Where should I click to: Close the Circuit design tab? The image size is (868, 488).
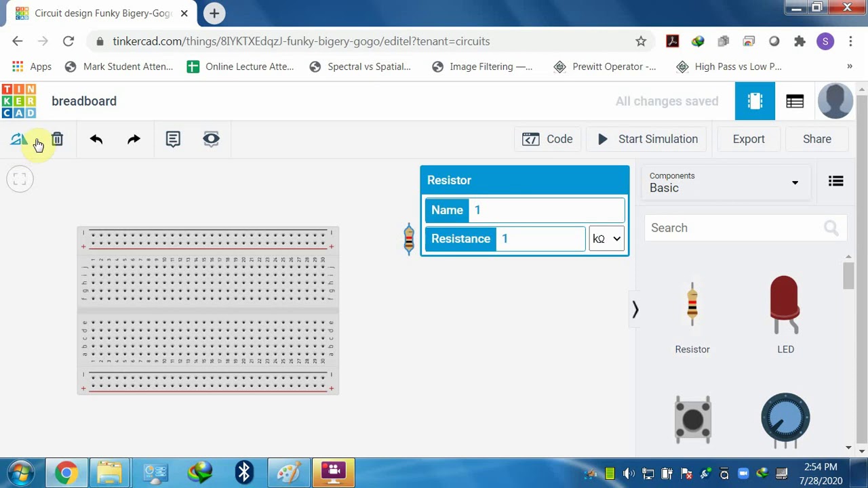click(184, 13)
